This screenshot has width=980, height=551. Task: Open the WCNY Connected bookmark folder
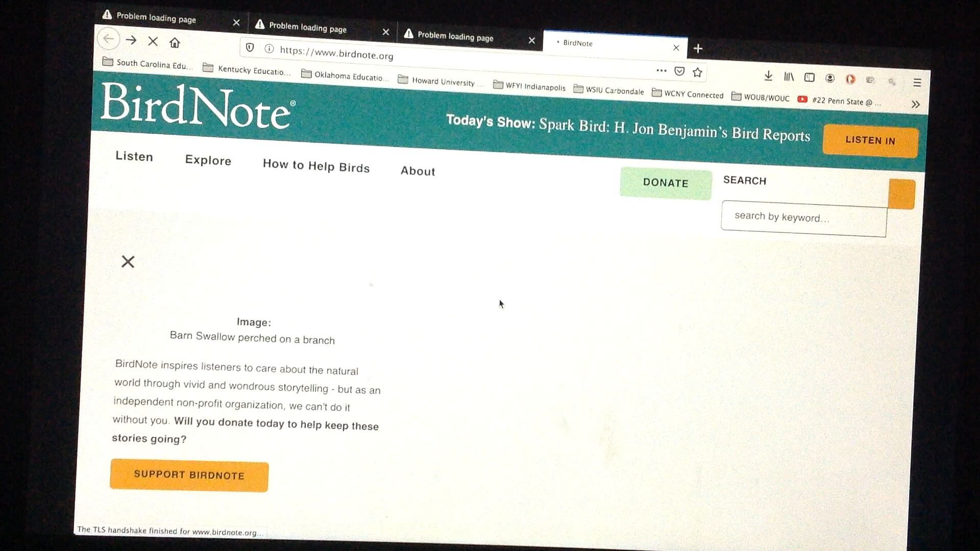point(688,94)
